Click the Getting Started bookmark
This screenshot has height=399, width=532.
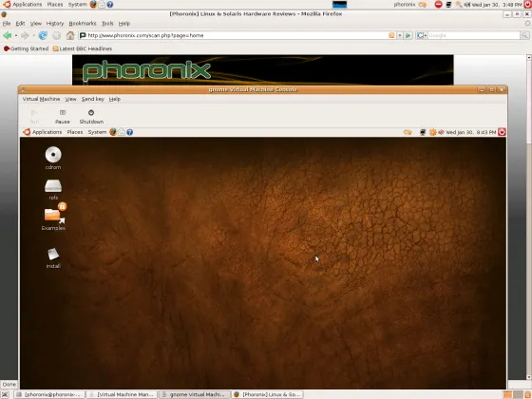[27, 48]
